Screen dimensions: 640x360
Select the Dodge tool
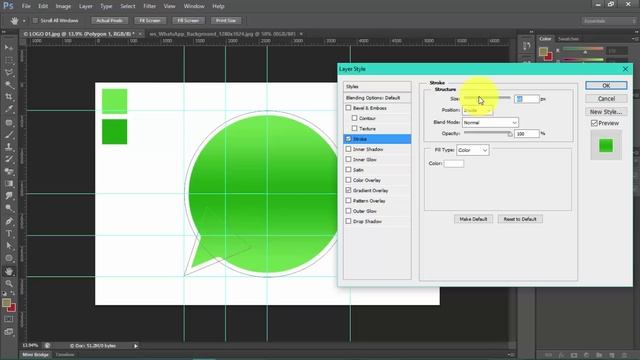[9, 208]
